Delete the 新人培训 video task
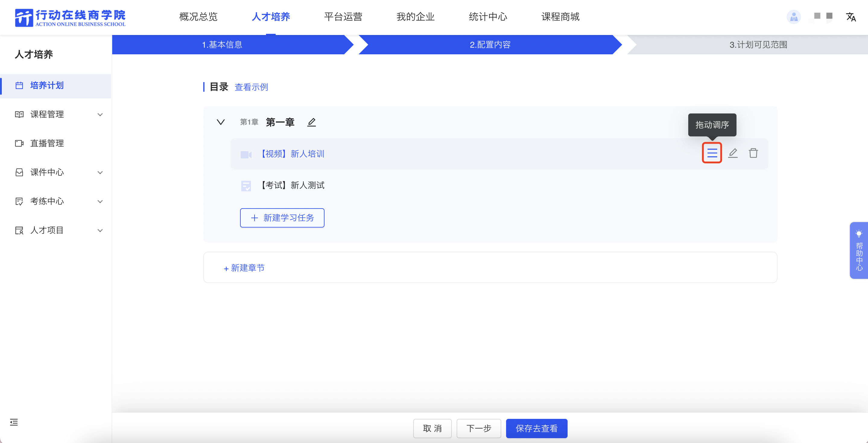The width and height of the screenshot is (868, 443). (x=753, y=153)
